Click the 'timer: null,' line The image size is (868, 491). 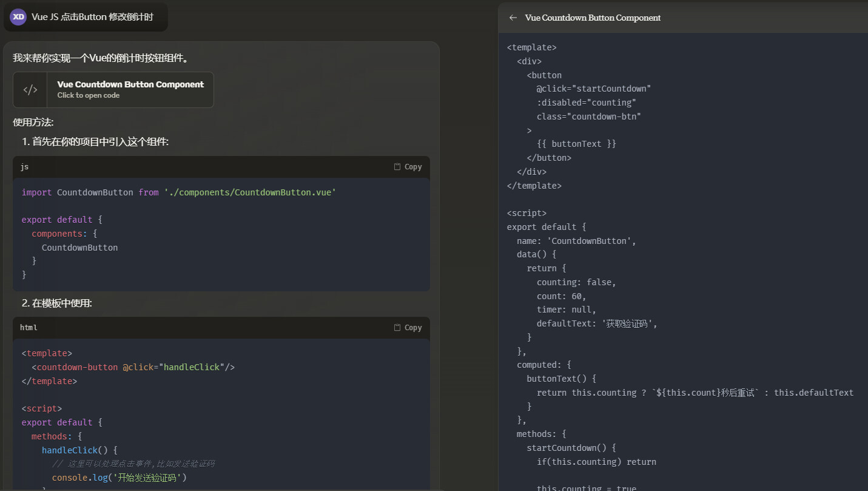567,310
